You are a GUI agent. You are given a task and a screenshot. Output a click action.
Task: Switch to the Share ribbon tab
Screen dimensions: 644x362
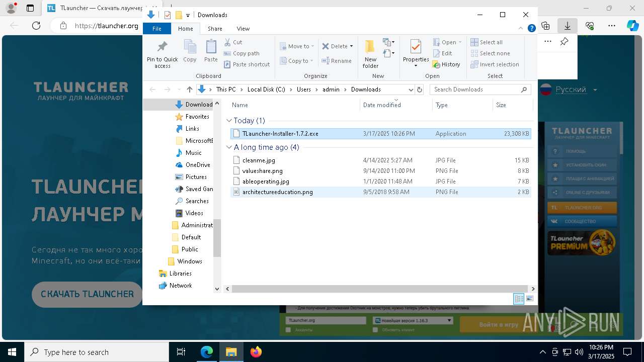pos(215,29)
